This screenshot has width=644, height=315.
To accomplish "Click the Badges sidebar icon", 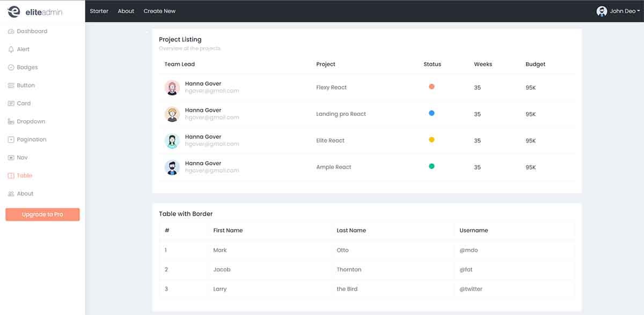I will pos(12,67).
